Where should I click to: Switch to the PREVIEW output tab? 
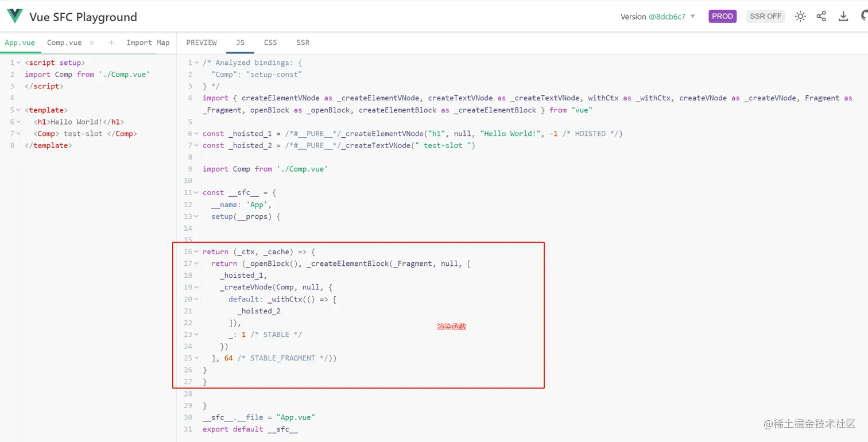201,42
